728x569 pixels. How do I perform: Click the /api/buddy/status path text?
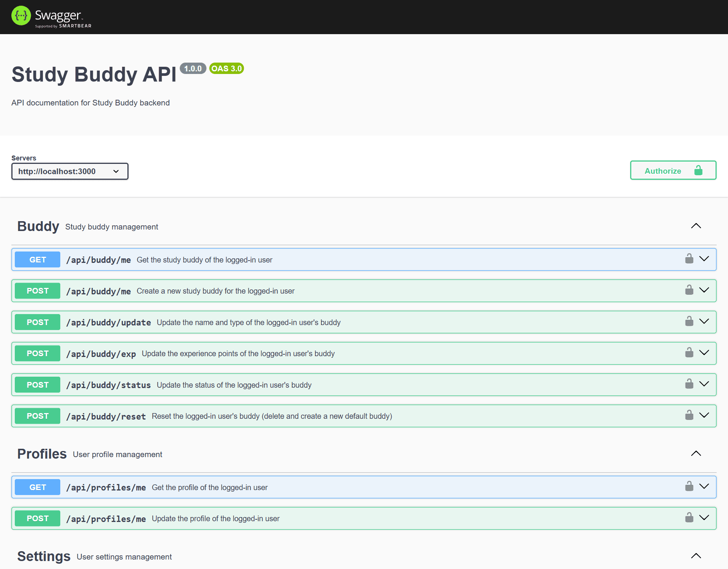(x=108, y=385)
